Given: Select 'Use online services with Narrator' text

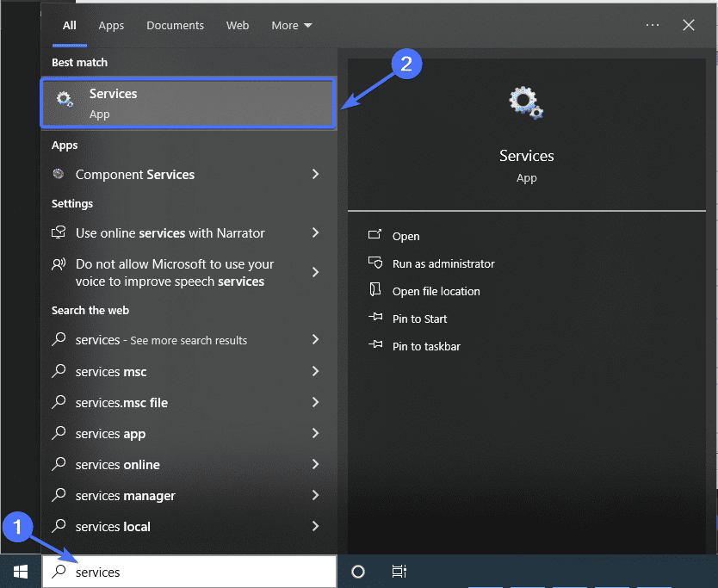Looking at the screenshot, I should [x=170, y=233].
